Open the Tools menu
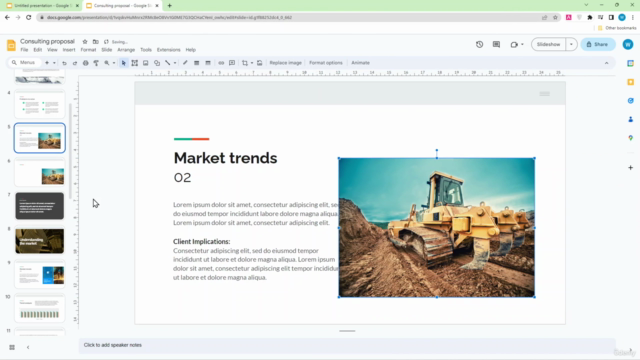The height and width of the screenshot is (360, 640). point(146,50)
